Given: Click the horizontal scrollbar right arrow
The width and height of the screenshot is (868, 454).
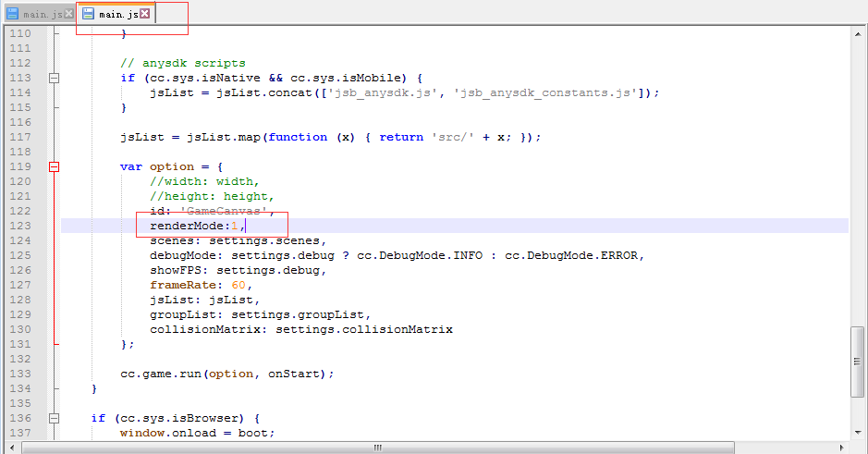Looking at the screenshot, I should pyautogui.click(x=841, y=448).
